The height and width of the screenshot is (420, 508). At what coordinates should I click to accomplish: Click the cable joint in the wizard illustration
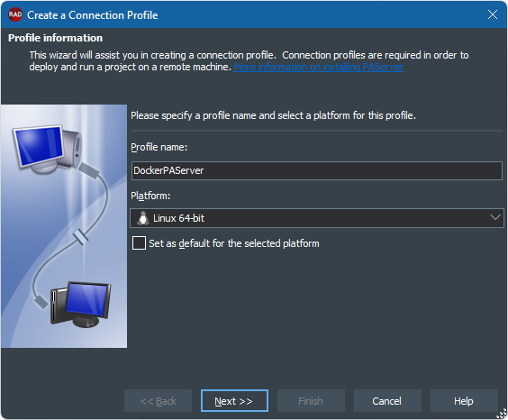(80, 237)
